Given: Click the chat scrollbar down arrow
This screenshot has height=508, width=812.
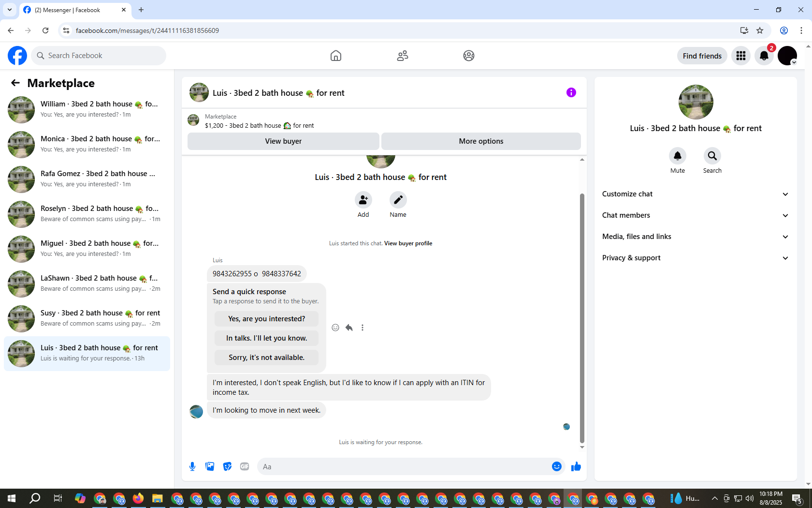Looking at the screenshot, I should (x=582, y=447).
